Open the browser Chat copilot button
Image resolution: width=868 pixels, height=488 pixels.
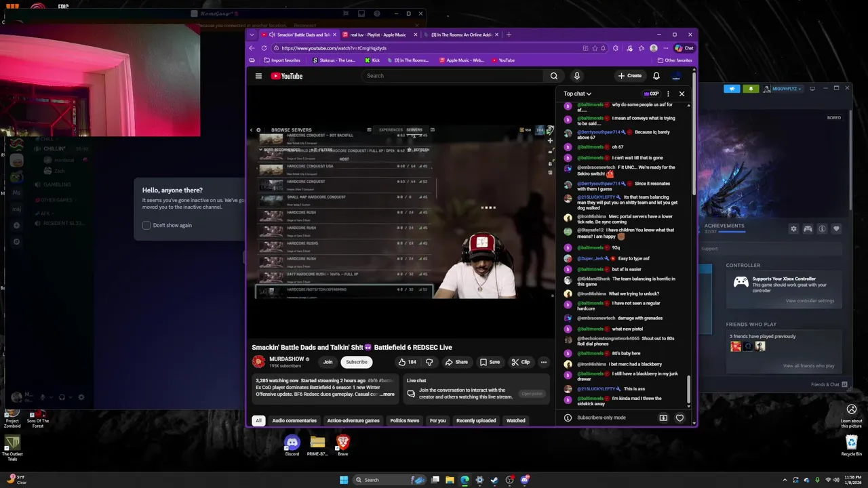(684, 48)
